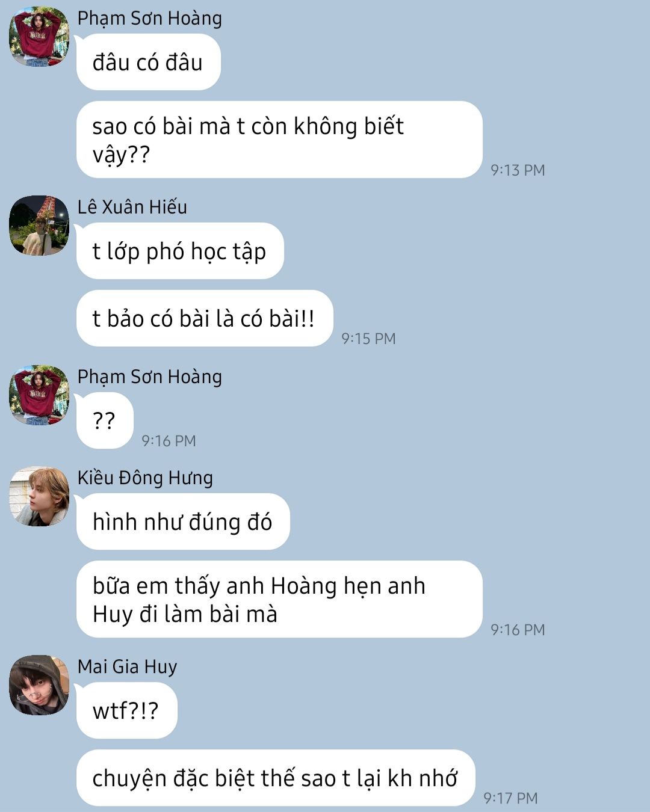Image resolution: width=650 pixels, height=812 pixels.
Task: Click sender name Kiều Đông Hưng
Action: [145, 478]
